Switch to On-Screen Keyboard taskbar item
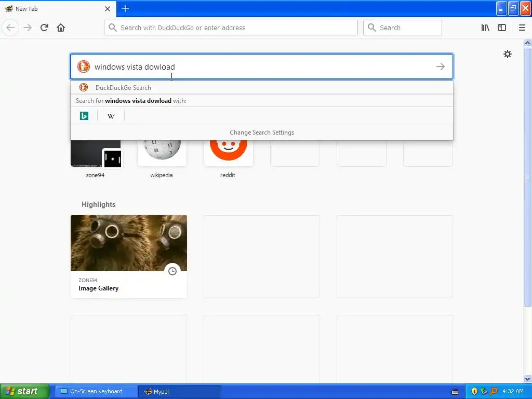 point(96,391)
